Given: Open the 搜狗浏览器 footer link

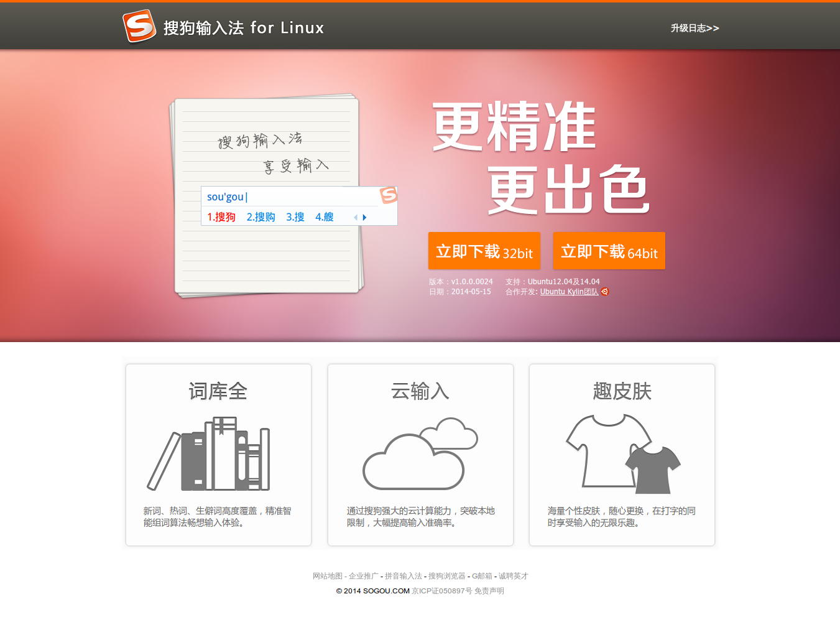Looking at the screenshot, I should tap(446, 576).
